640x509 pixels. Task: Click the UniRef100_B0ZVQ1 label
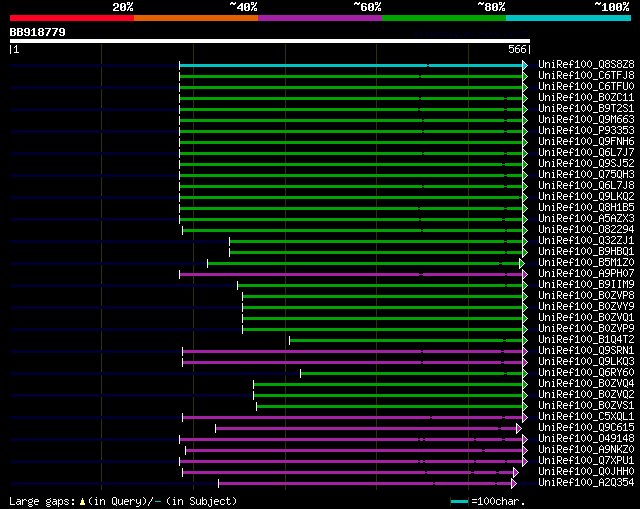click(x=586, y=318)
